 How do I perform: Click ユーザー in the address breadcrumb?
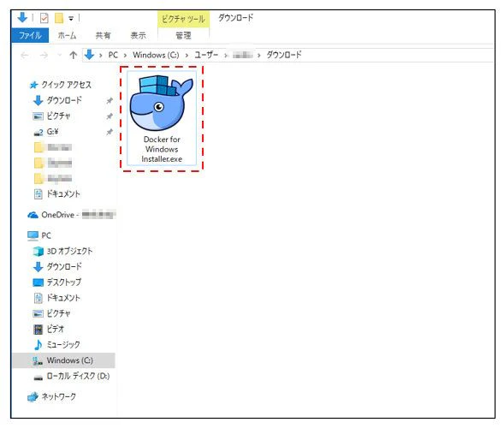point(206,55)
